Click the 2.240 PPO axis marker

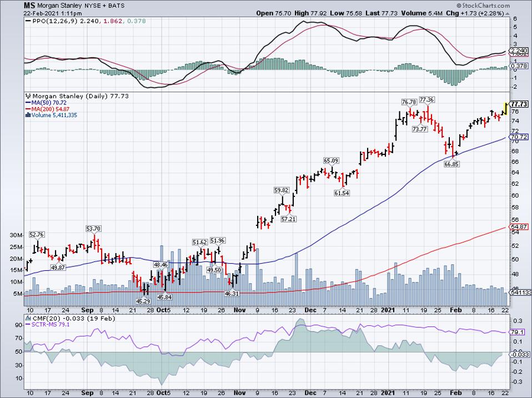519,50
